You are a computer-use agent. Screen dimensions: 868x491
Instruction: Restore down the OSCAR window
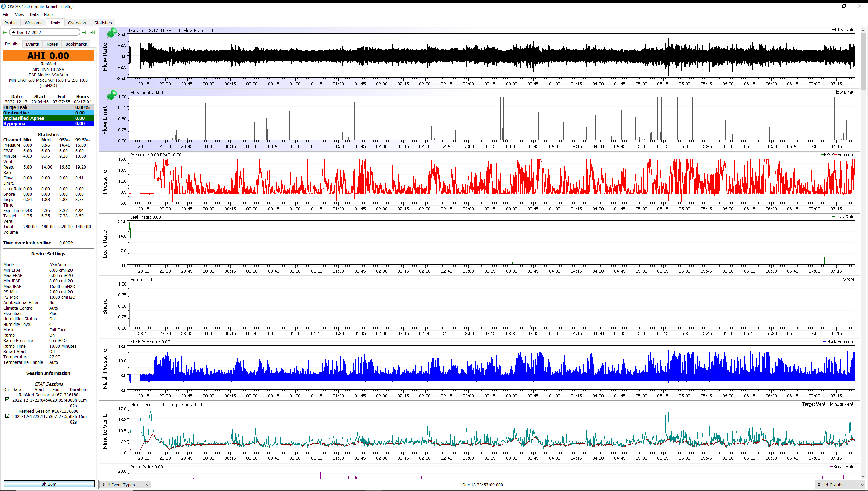click(x=844, y=6)
